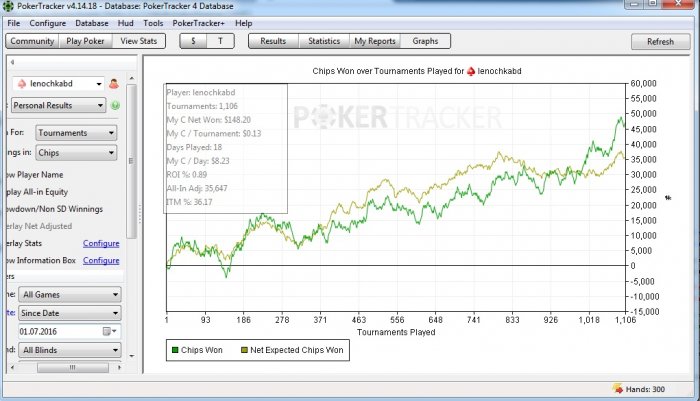Click the Net Expected Chips Won legend label

297,350
